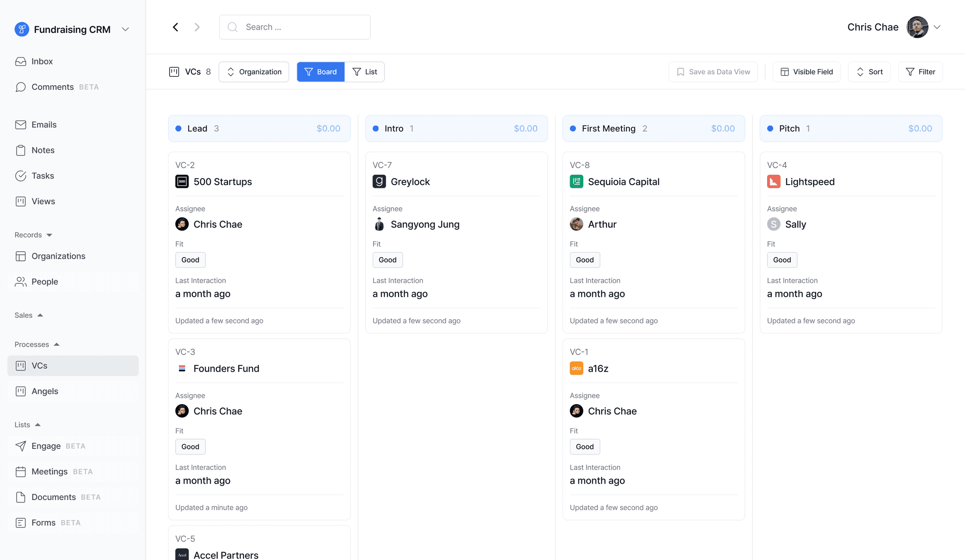Click the Fundraising CRM logo icon

pyautogui.click(x=22, y=29)
